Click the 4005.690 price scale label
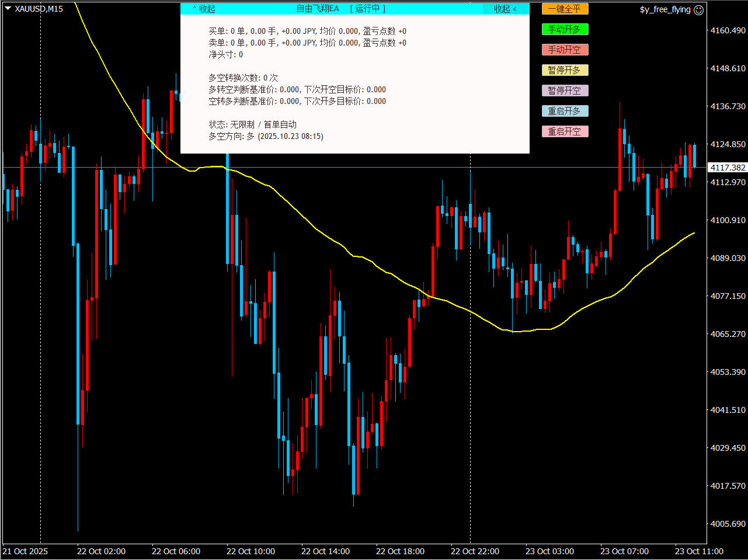Viewport: 748px width, 560px height. click(728, 524)
